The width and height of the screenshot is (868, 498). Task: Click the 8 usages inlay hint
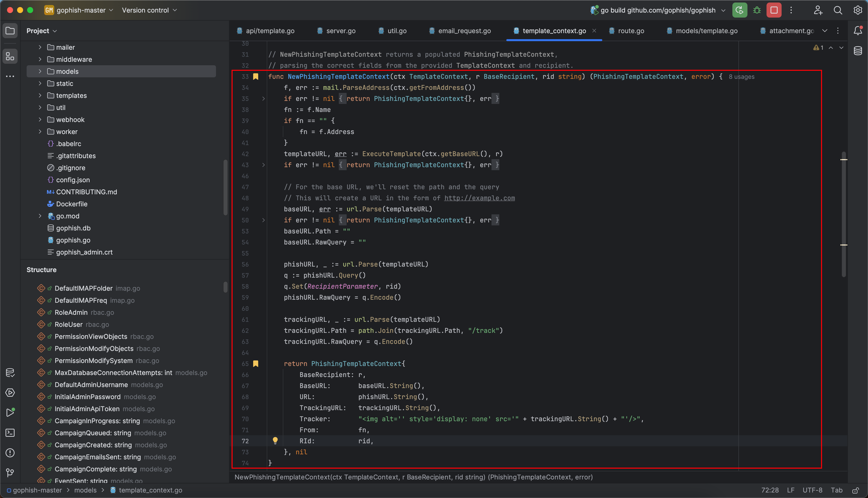[741, 77]
